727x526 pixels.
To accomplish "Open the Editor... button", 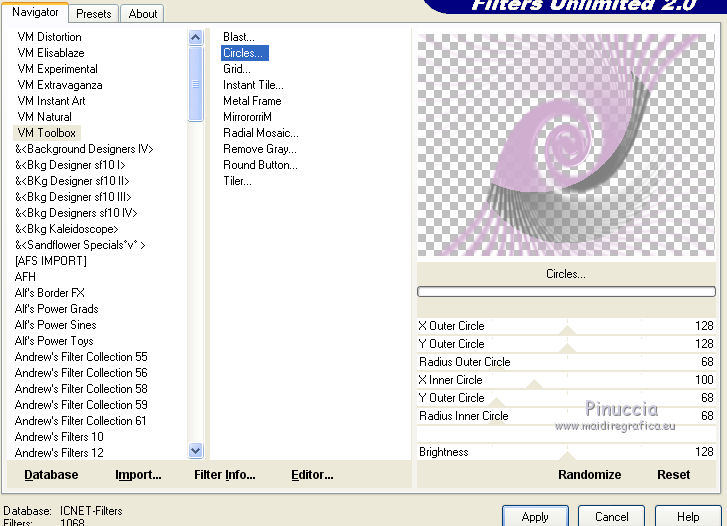I will [x=312, y=475].
